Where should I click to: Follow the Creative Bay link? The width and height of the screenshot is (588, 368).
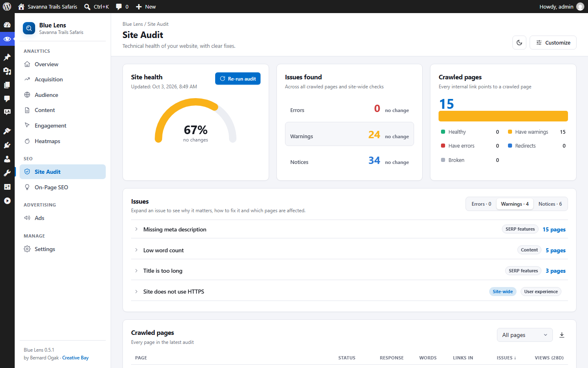pos(76,358)
